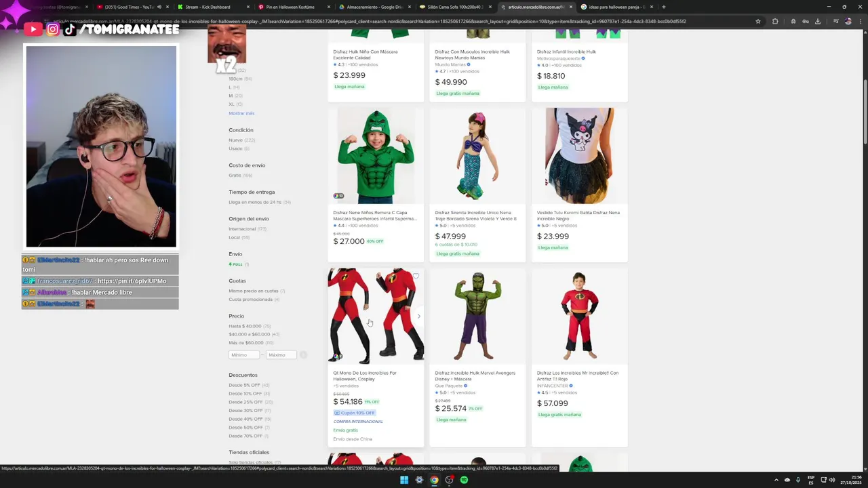Show hidden system tray icons

(x=776, y=480)
